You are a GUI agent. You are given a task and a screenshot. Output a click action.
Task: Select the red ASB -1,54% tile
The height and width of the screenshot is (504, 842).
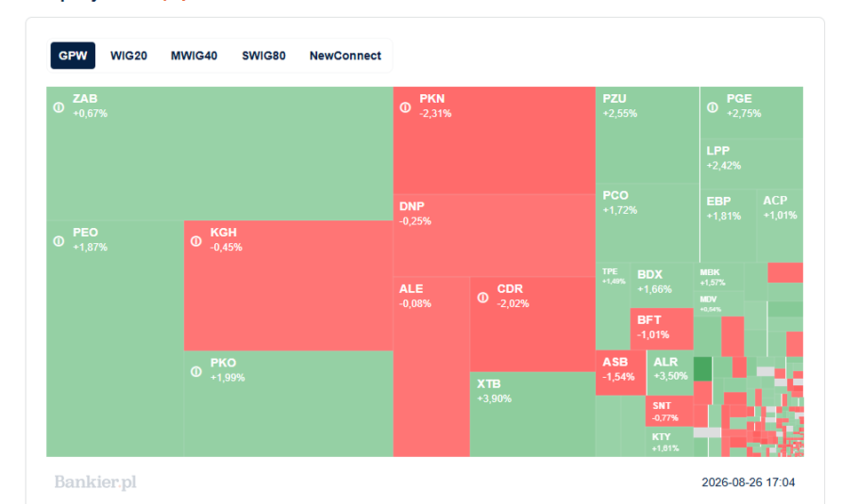[x=622, y=373]
